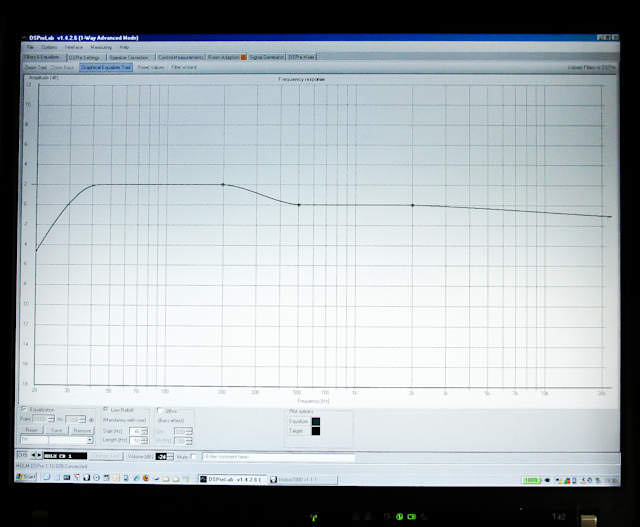Adjust the Volume [dB] stepper
Screen dimensions: 640x527
171,457
